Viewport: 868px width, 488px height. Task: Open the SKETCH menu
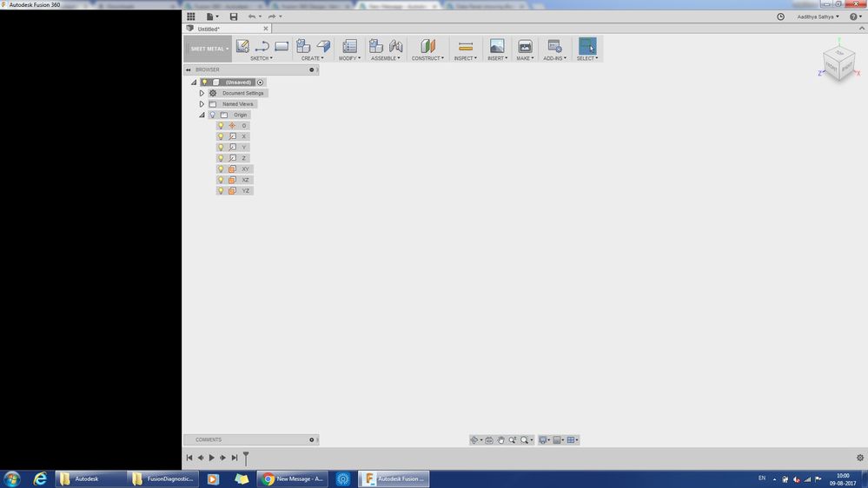coord(262,58)
